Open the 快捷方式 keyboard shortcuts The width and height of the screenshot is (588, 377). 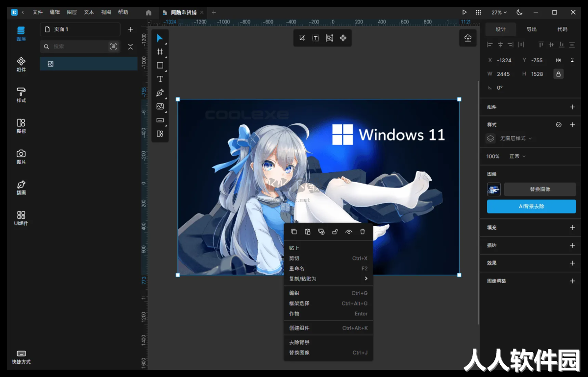pos(21,357)
